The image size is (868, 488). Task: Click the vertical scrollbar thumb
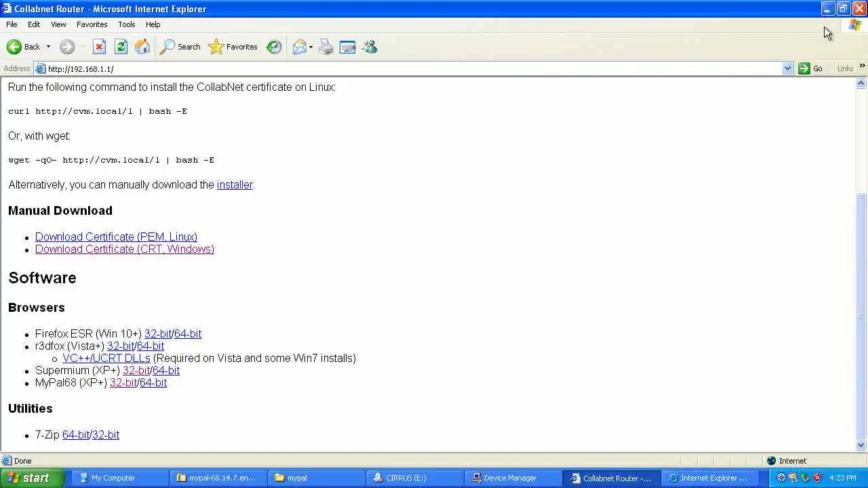pos(861,314)
